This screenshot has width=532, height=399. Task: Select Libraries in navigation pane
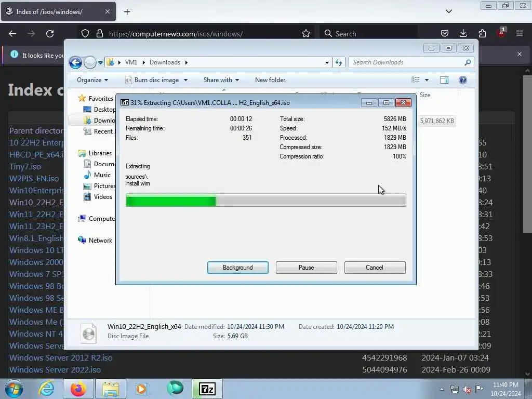[95, 153]
